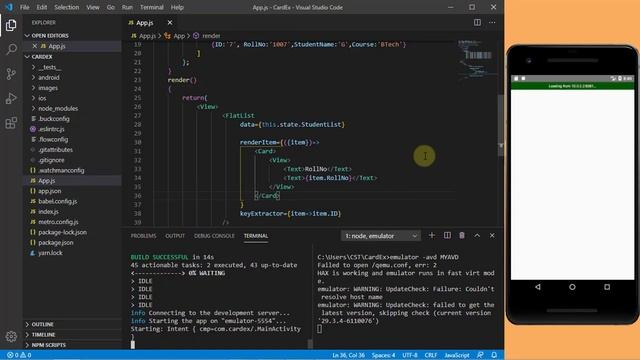This screenshot has width=640, height=360.
Task: Split the editor to the right
Action: coord(477,22)
